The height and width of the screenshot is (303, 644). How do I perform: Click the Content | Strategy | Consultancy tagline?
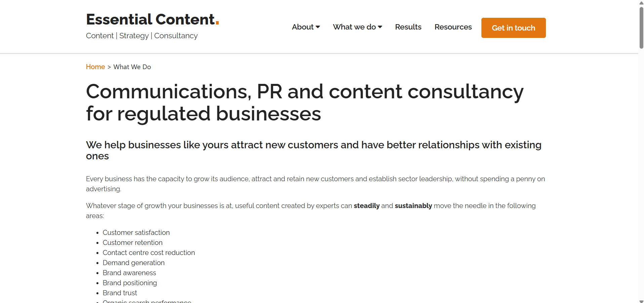click(142, 36)
